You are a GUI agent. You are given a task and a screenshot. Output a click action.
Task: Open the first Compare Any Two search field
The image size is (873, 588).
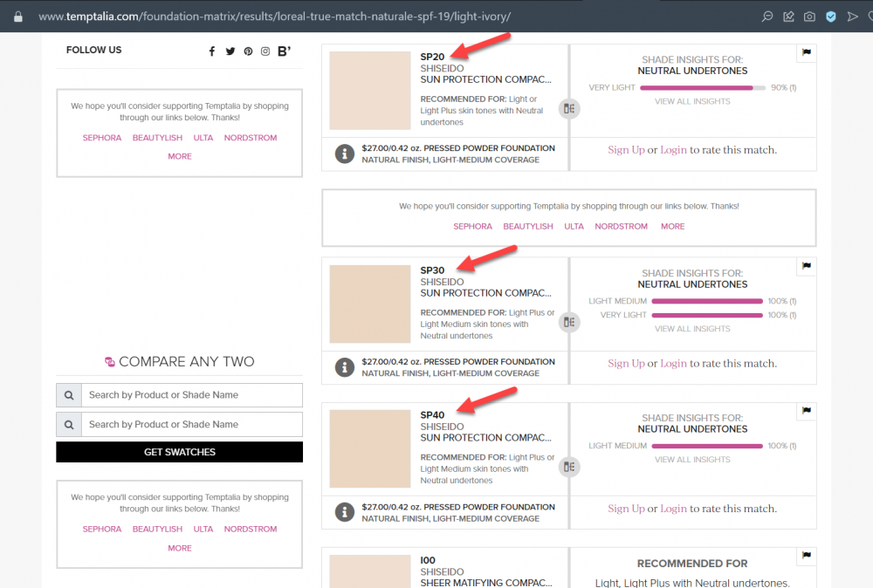192,395
